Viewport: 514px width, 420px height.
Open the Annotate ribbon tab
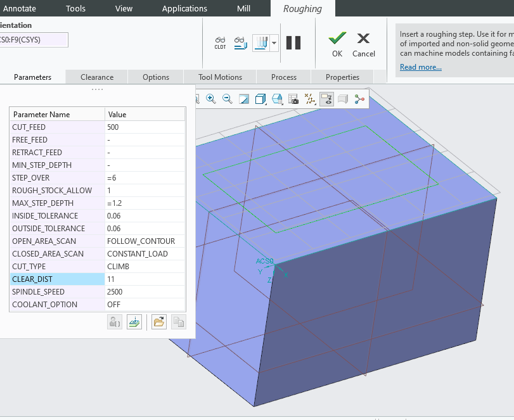tap(20, 8)
